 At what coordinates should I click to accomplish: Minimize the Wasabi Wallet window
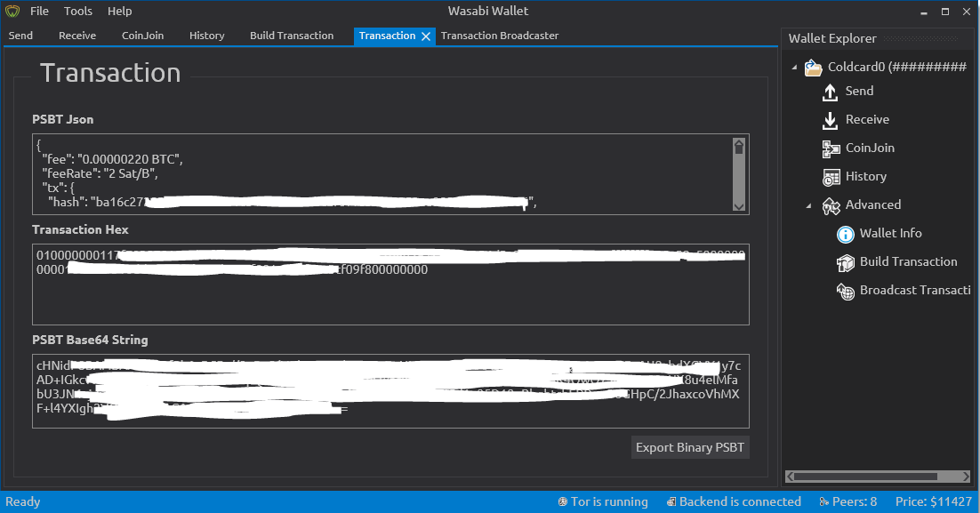924,12
